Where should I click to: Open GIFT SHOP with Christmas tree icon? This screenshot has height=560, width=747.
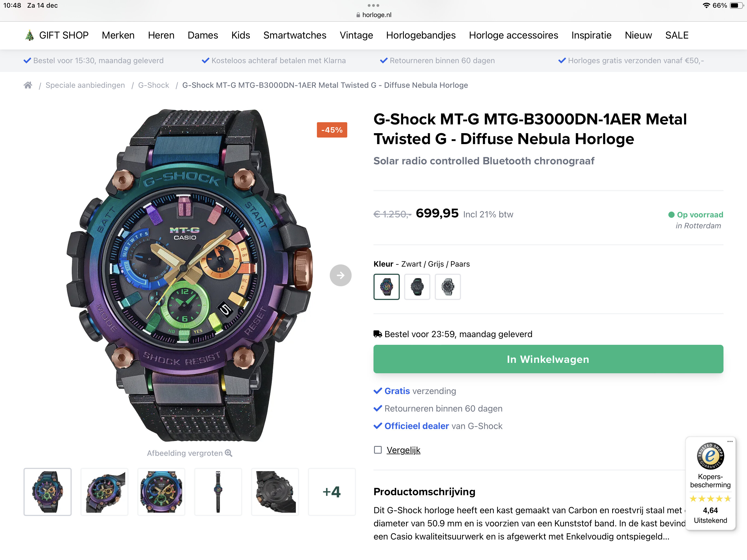tap(57, 35)
